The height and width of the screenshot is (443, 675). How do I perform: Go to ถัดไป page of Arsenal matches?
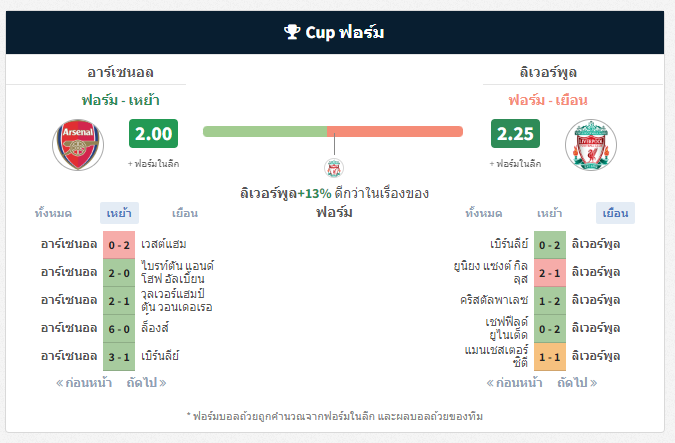coord(146,383)
